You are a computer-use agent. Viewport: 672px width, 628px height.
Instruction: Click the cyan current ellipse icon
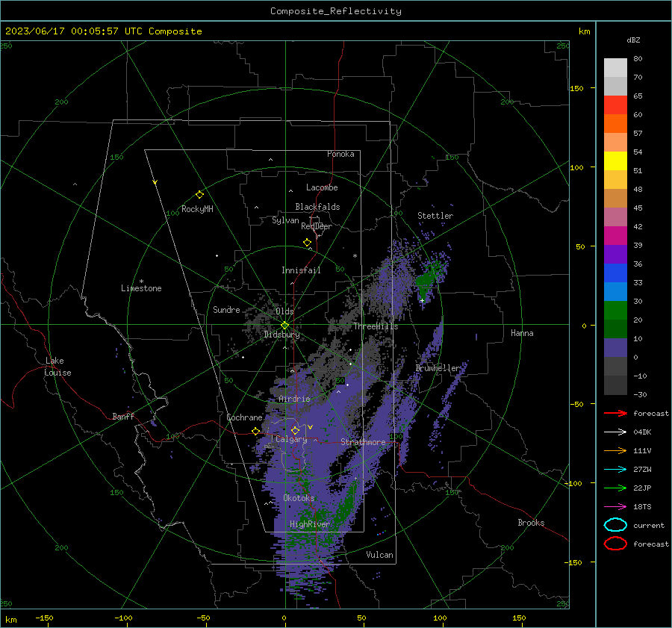click(615, 525)
